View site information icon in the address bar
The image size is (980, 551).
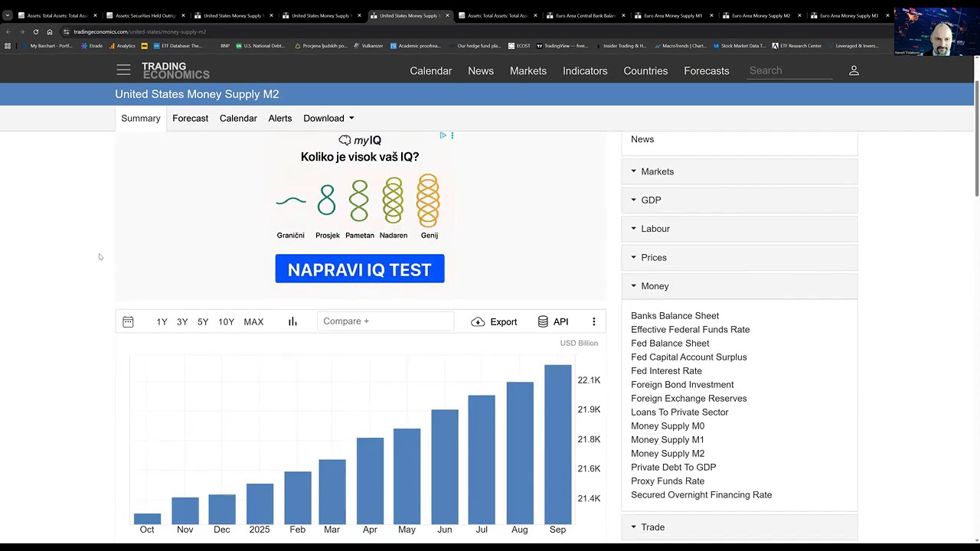tap(67, 31)
